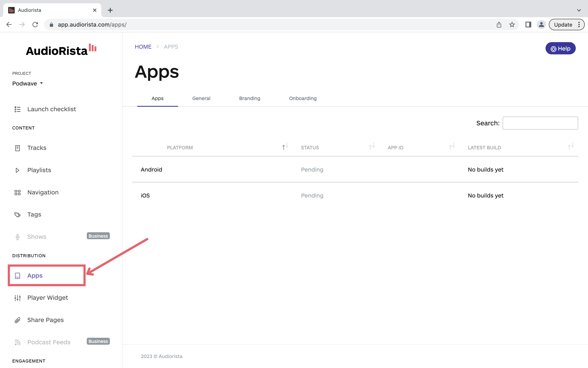Screen dimensions: 588x368
Task: Click the browser address bar URL
Action: 92,25
